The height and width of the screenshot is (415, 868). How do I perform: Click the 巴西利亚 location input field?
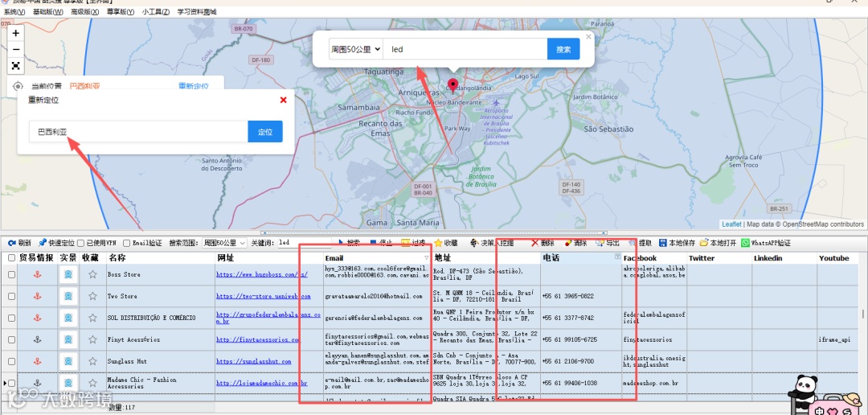coord(138,132)
